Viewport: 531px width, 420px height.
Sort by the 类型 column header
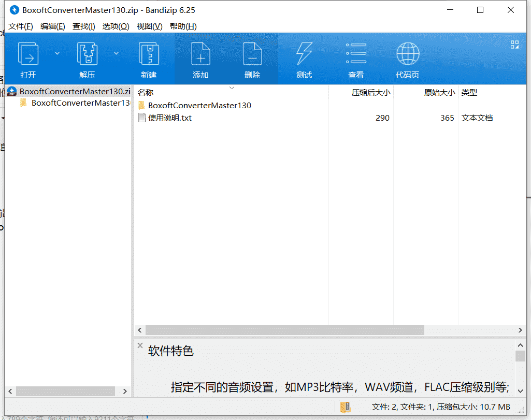pyautogui.click(x=469, y=92)
